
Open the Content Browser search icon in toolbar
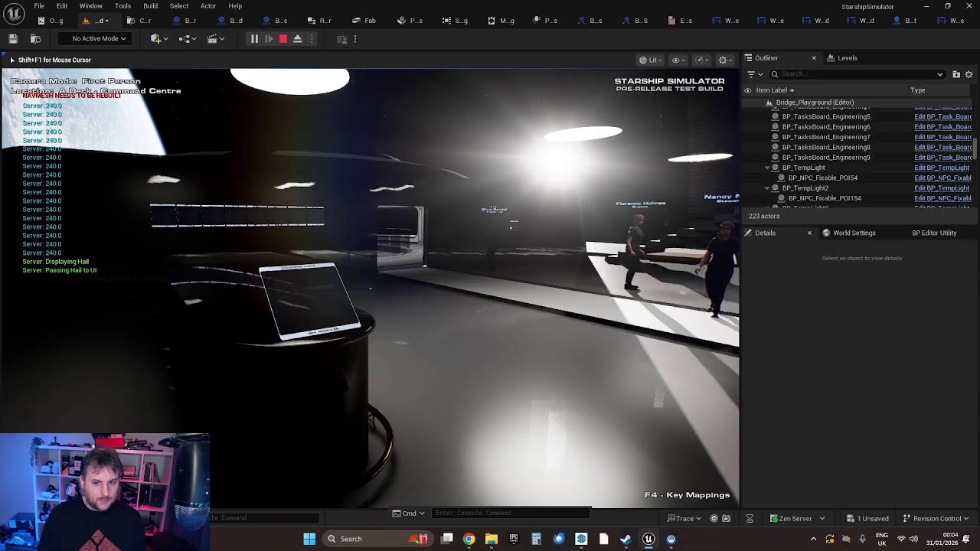[35, 38]
